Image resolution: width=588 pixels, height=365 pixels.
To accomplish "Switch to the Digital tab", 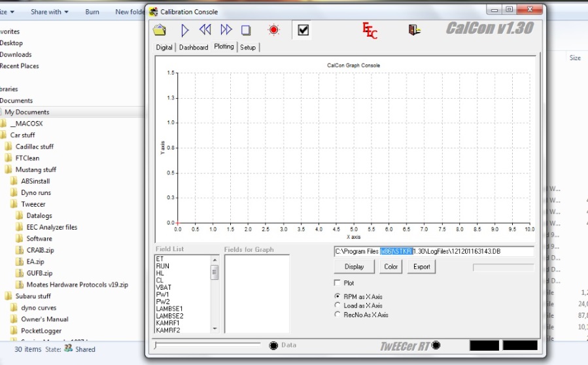I will coord(164,47).
